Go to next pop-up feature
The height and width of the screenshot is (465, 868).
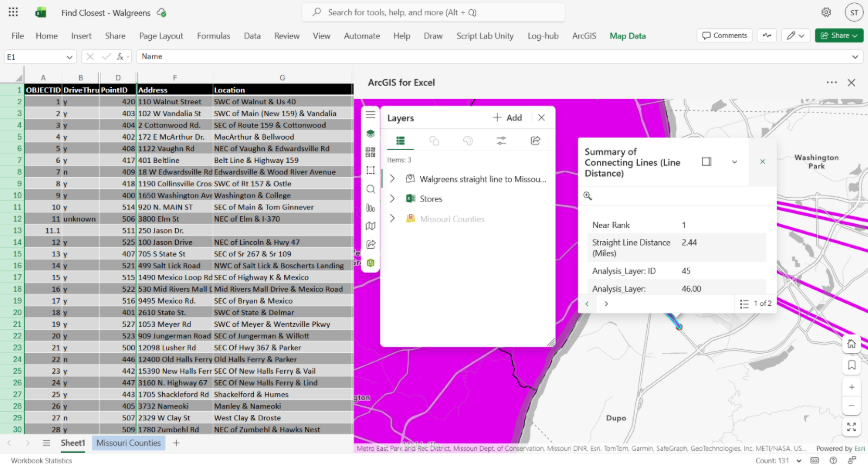[606, 303]
